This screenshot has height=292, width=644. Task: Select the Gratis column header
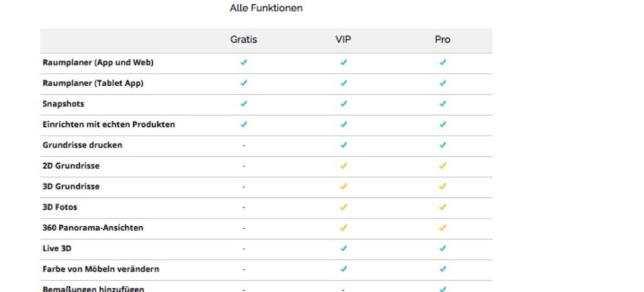click(x=243, y=40)
